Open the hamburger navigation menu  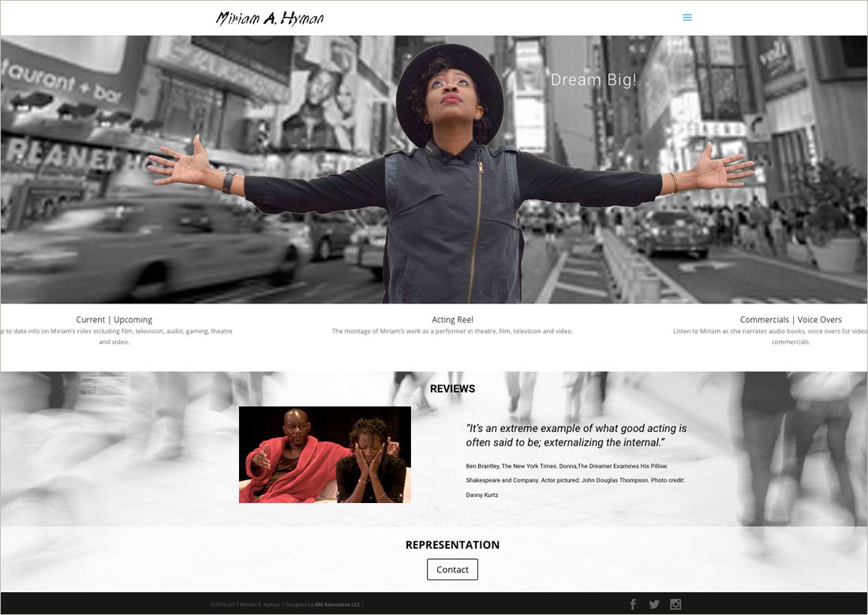coord(687,17)
